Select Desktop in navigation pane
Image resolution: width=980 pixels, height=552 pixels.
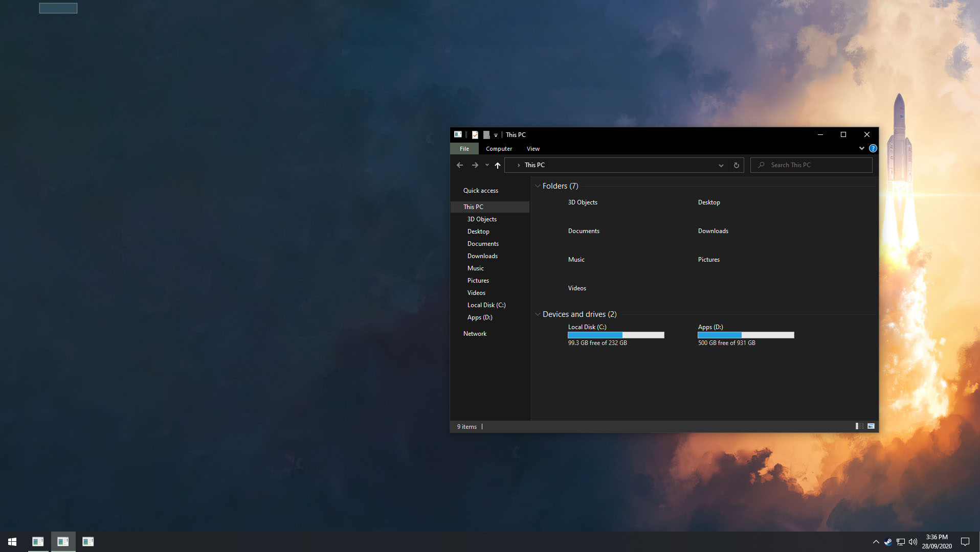click(478, 232)
